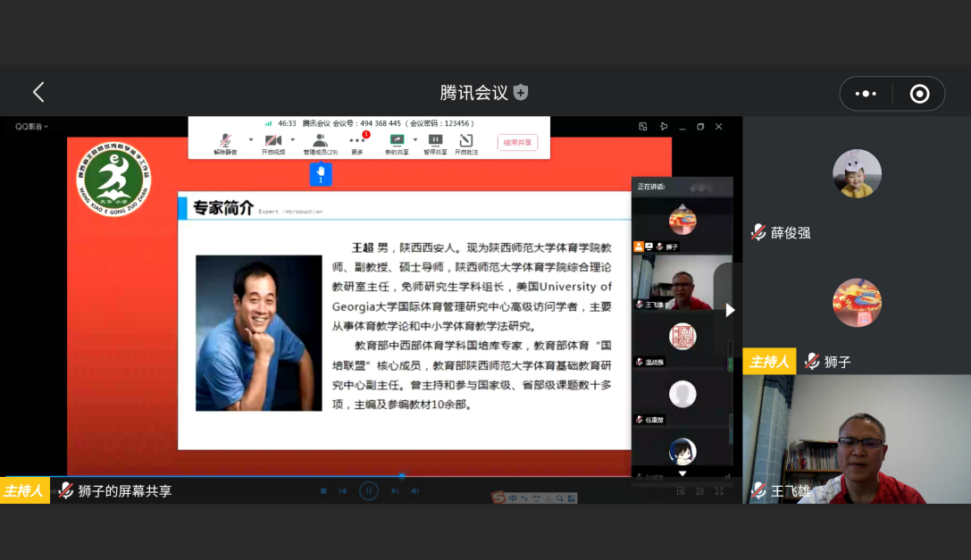
Task: Tap the shield icon beside 腾讯会议 title
Action: 521,92
